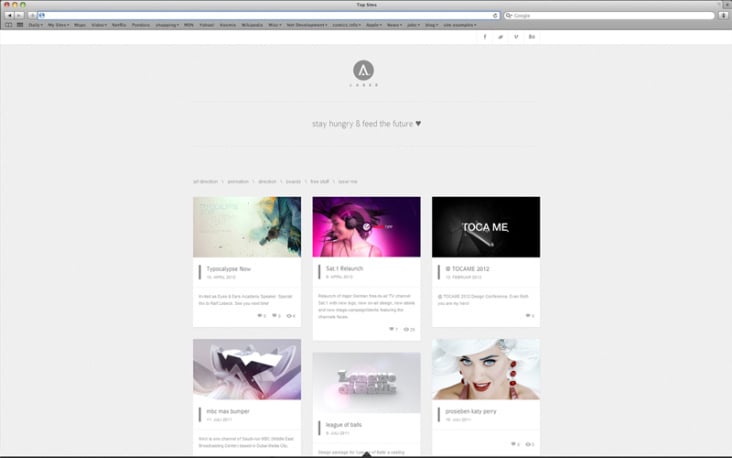Click the reload icon in the address bar
The height and width of the screenshot is (458, 732).
pyautogui.click(x=495, y=15)
